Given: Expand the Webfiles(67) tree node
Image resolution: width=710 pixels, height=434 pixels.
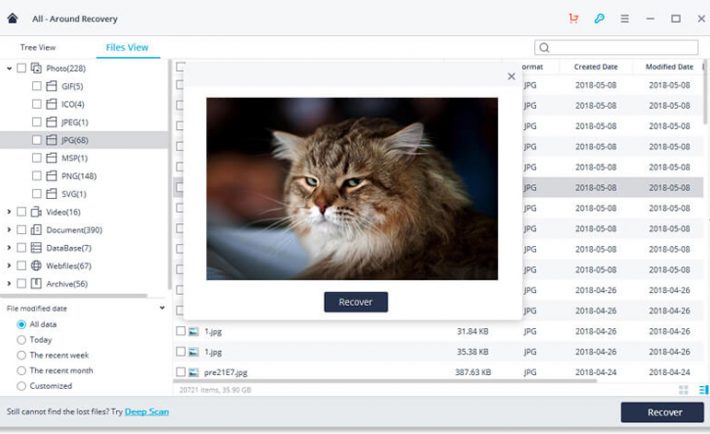Looking at the screenshot, I should click(x=9, y=265).
